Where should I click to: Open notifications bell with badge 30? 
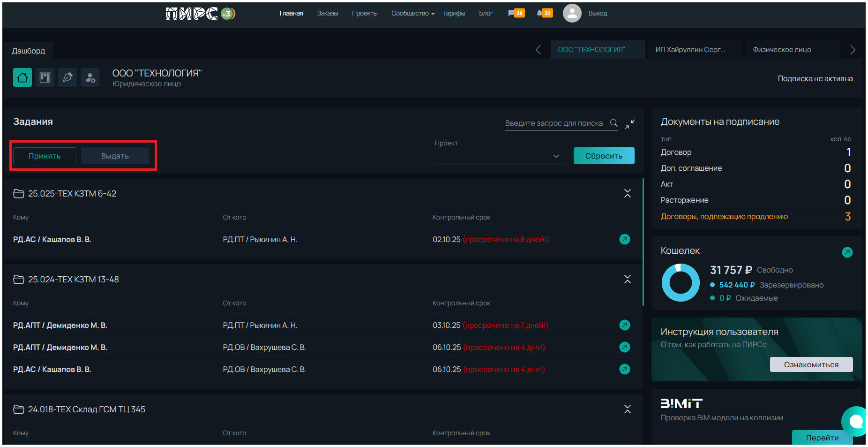544,13
